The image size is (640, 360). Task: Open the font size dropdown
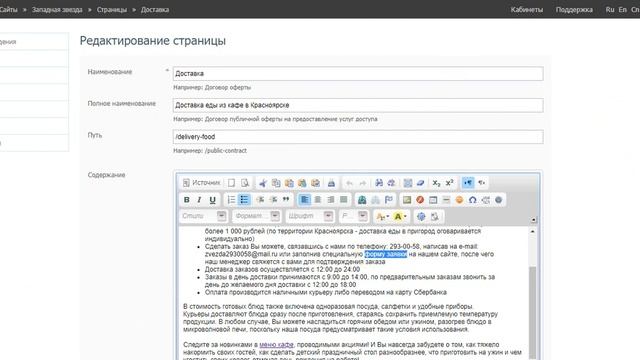pyautogui.click(x=353, y=216)
